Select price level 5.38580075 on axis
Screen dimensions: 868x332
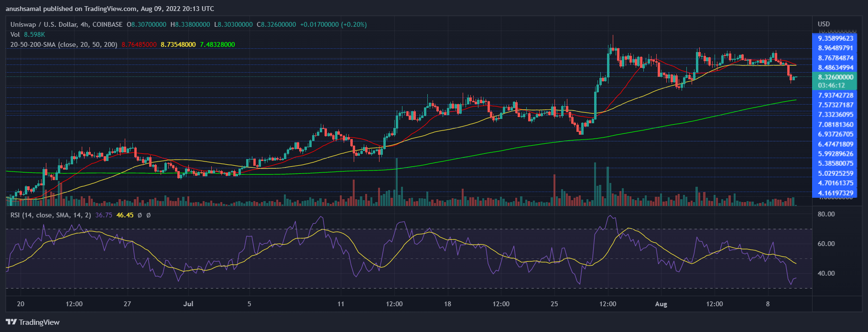(x=835, y=163)
